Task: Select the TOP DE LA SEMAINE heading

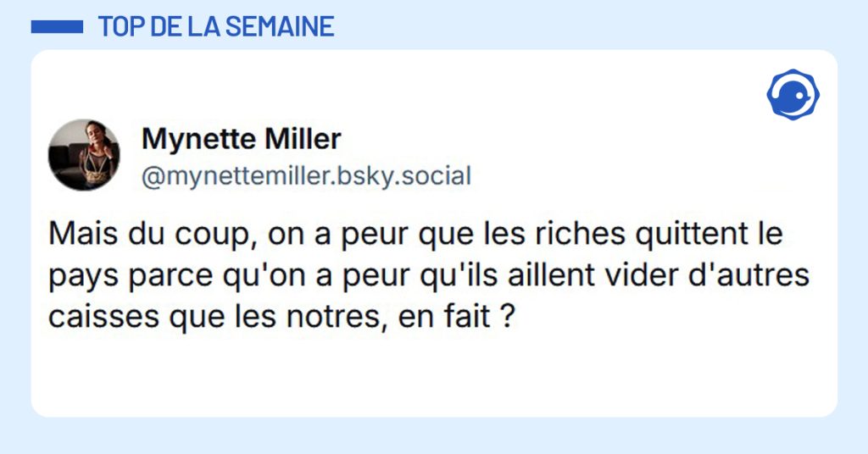Action: [x=216, y=26]
